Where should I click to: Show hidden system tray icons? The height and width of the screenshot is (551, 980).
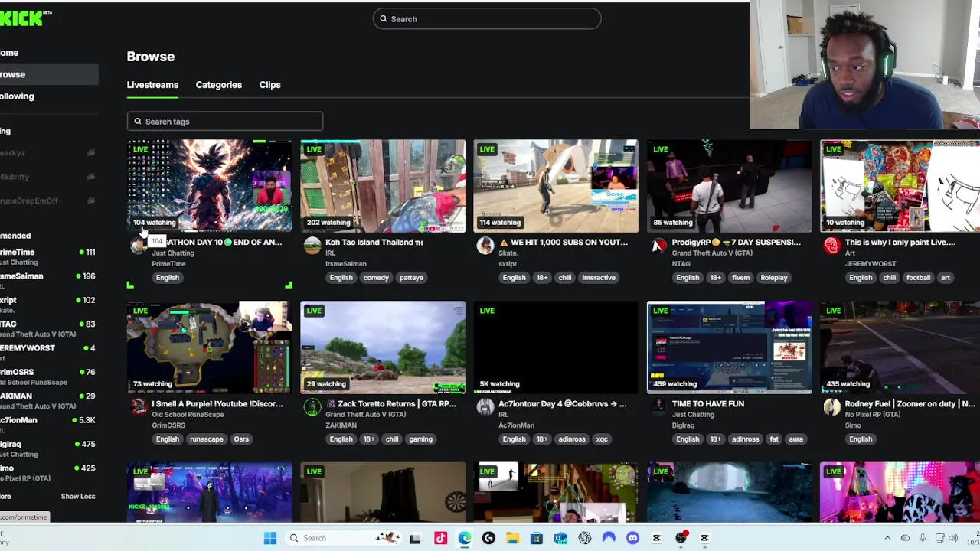coord(887,538)
